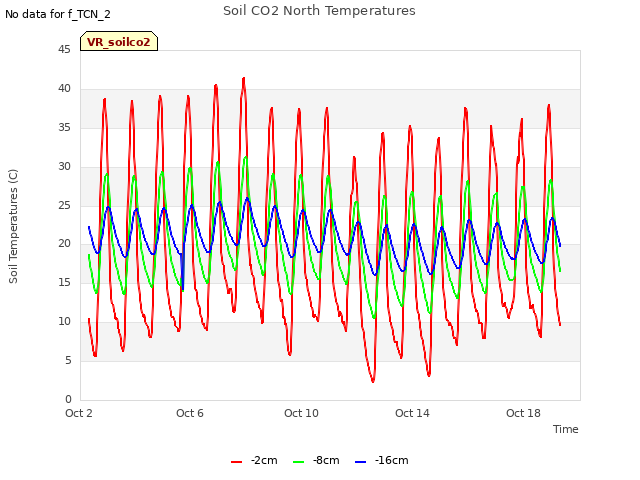Click the blue -16cm legend color marker
The height and width of the screenshot is (480, 640).
click(x=360, y=462)
